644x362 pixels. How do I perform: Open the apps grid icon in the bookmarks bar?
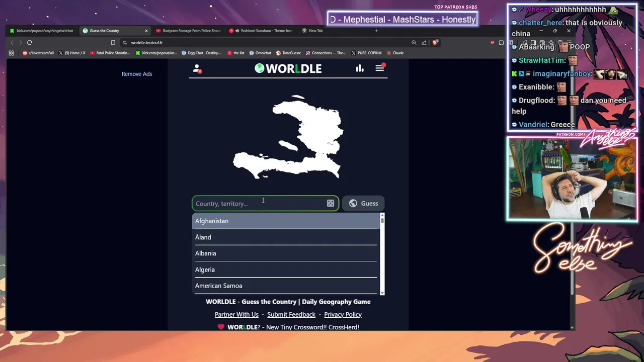(11, 53)
